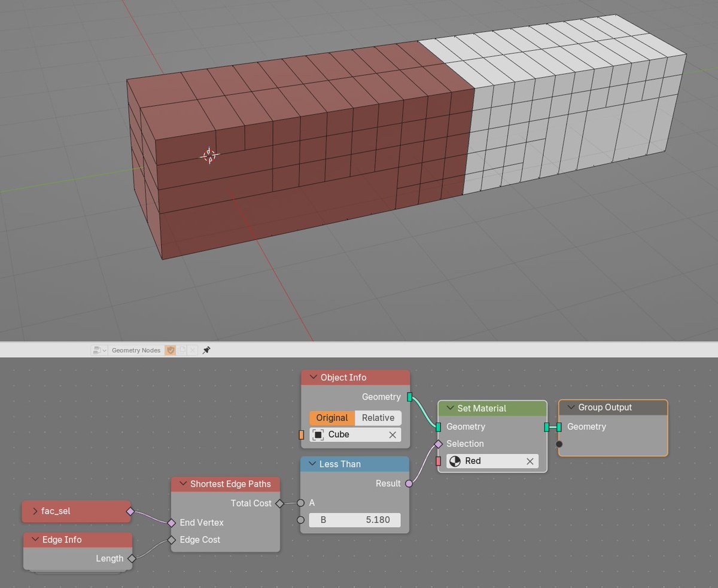Collapse the Edge Info node
Screen dimensions: 718x588
[x=35, y=540]
